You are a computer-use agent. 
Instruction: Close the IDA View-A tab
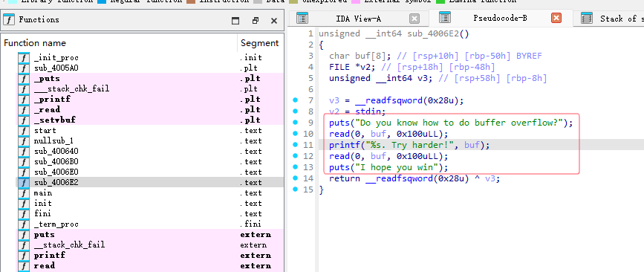(414, 19)
